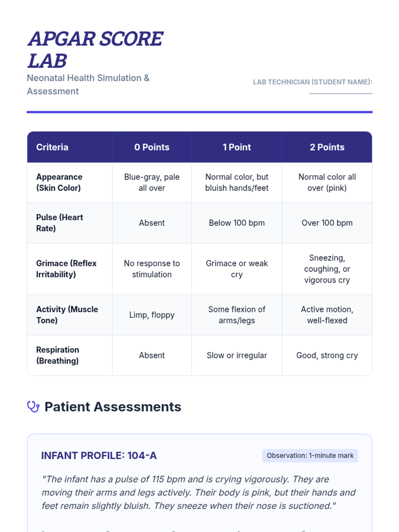Click the Pulse (Heart Rate) row label
The image size is (399, 532).
coord(60,223)
